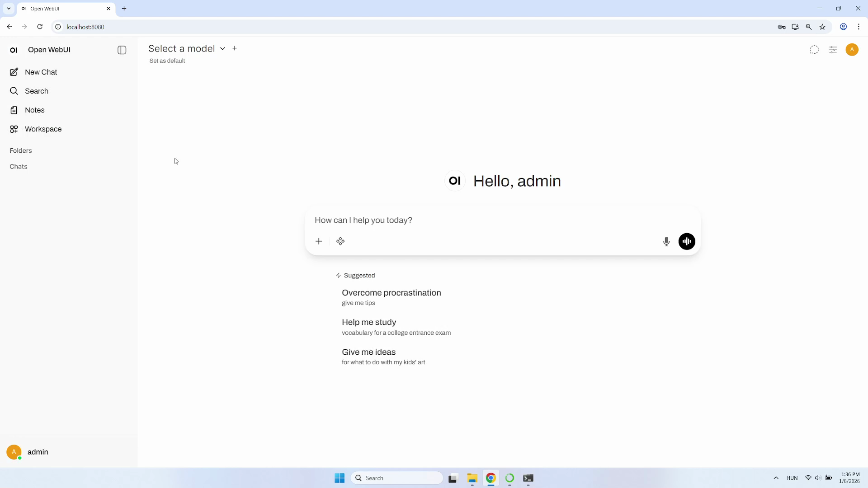Open the orange admin avatar menu at top right
The image size is (868, 488).
(x=852, y=50)
